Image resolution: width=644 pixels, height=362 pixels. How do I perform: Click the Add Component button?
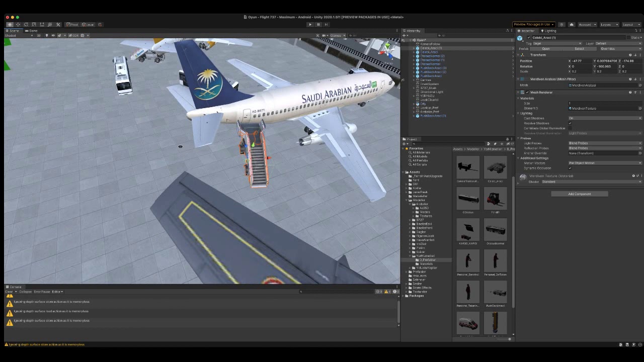[x=580, y=194]
